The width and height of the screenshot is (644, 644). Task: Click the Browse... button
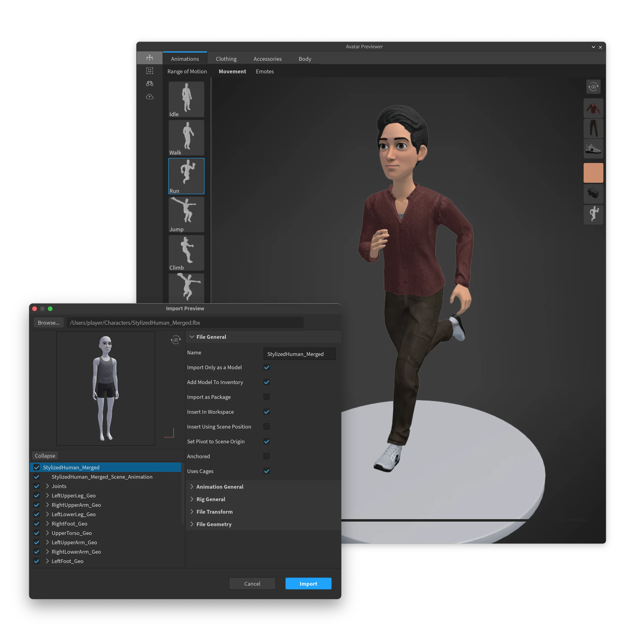(x=49, y=323)
